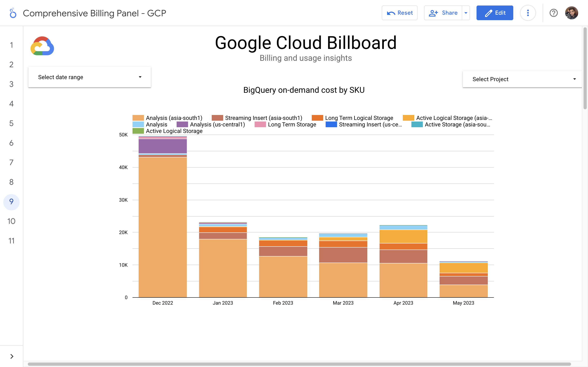This screenshot has width=588, height=367.
Task: Expand the page navigation sidebar arrow
Action: (12, 356)
